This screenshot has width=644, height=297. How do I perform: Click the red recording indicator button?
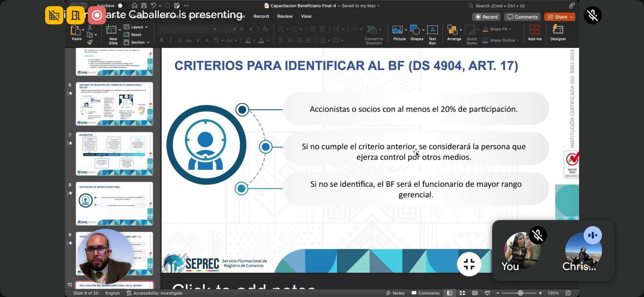click(x=97, y=15)
